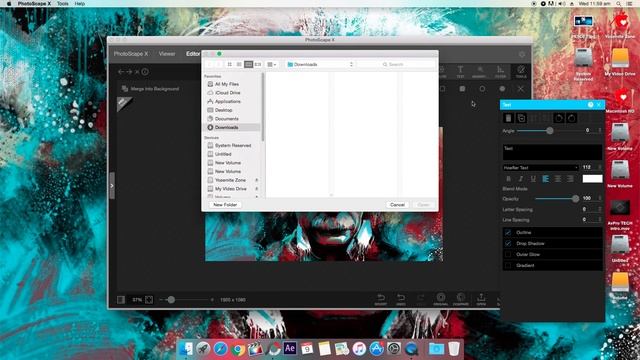Viewport: 640px width, 360px height.
Task: Click the Revert button in bottom bar
Action: (x=380, y=299)
